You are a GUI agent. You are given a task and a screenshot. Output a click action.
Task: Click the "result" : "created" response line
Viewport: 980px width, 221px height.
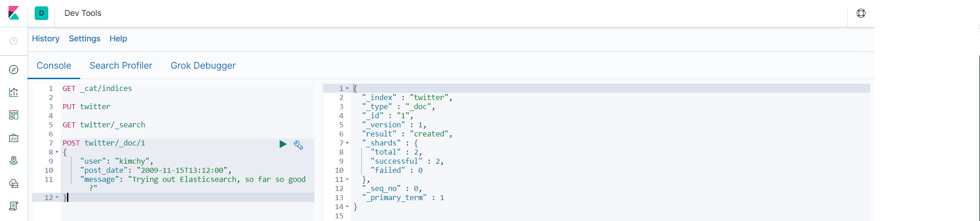point(407,134)
